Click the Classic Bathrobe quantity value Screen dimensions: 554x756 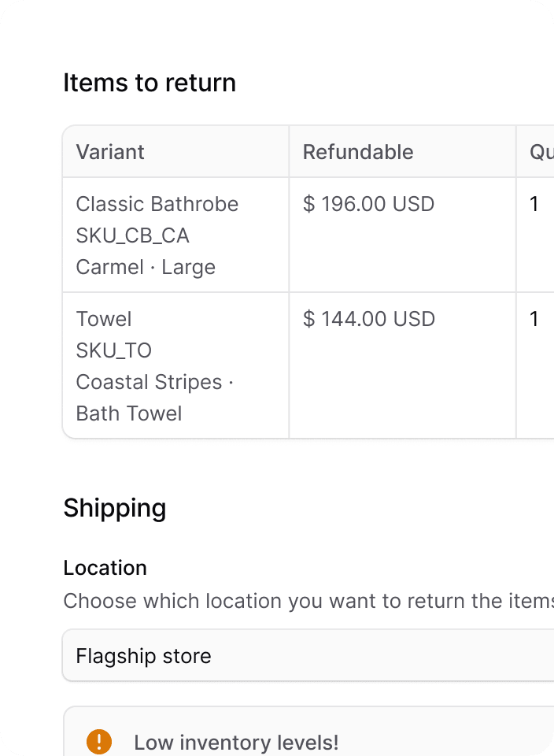[534, 204]
